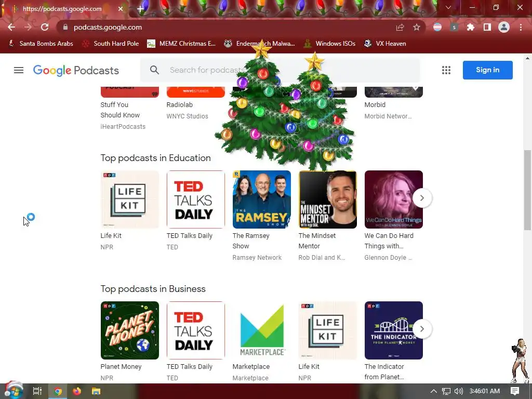Open the Business TED Talks Daily cover
532x399 pixels.
196,330
